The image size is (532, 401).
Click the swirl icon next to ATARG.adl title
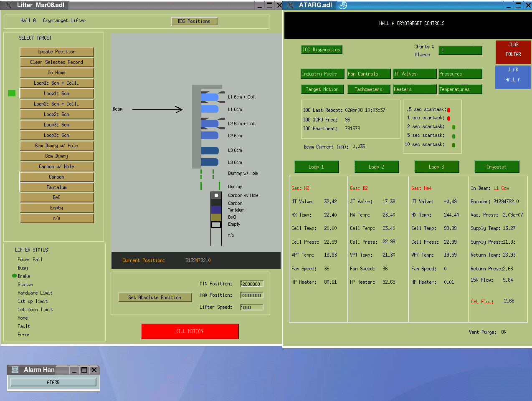[x=343, y=5]
